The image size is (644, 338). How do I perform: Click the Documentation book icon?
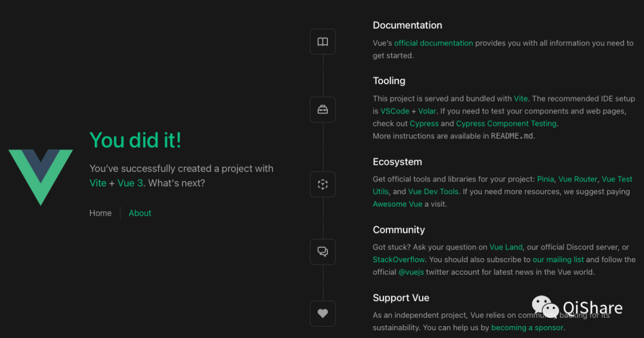tap(323, 42)
